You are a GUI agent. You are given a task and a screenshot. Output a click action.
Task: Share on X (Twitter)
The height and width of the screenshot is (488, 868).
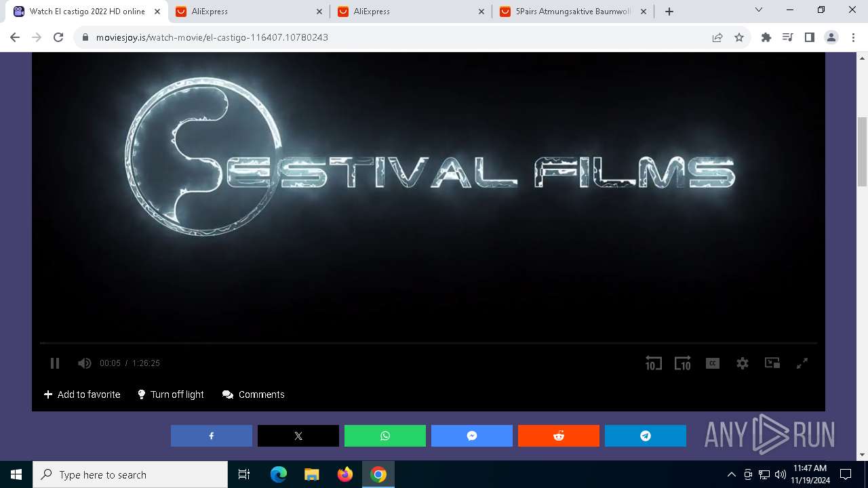point(298,436)
